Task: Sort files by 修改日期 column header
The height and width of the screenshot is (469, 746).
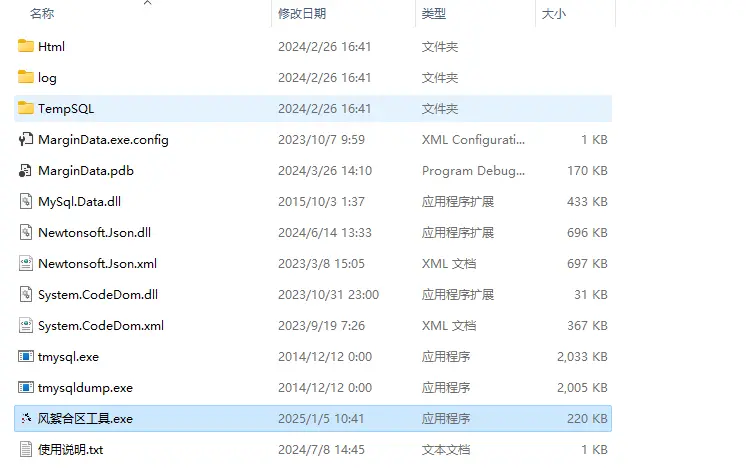Action: coord(302,14)
